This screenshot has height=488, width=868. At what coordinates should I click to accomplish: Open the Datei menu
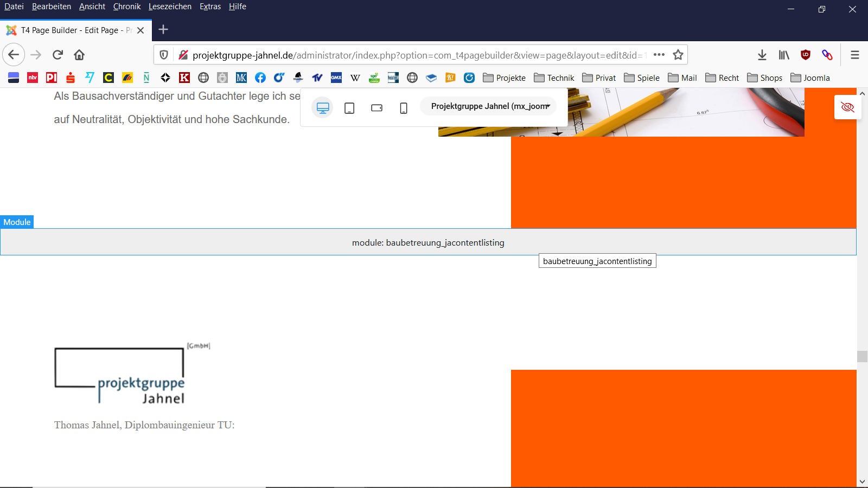tap(14, 7)
